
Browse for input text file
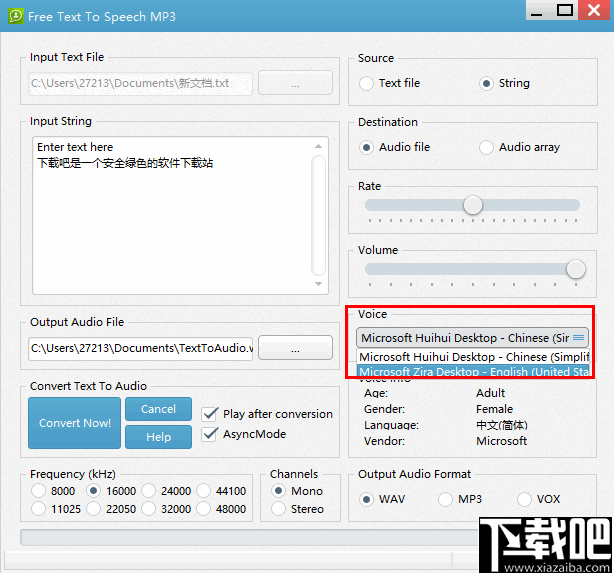295,83
